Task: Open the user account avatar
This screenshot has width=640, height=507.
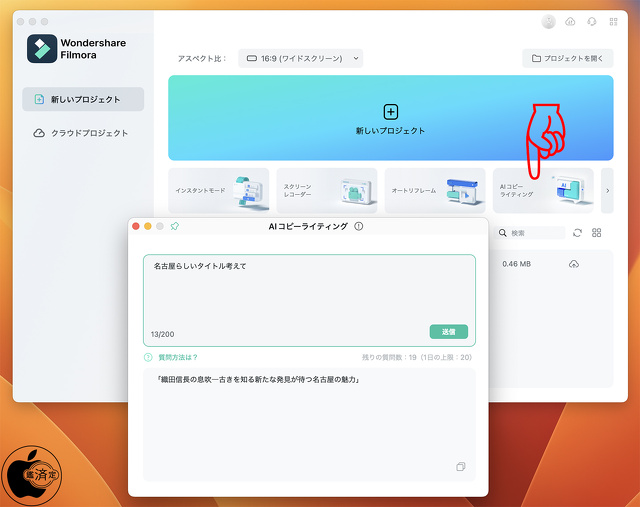Action: 548,22
